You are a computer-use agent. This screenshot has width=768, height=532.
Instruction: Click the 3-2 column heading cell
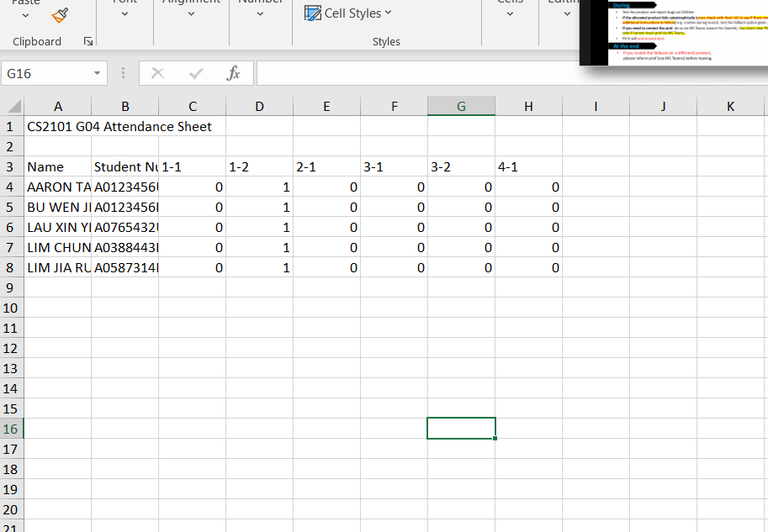(461, 167)
